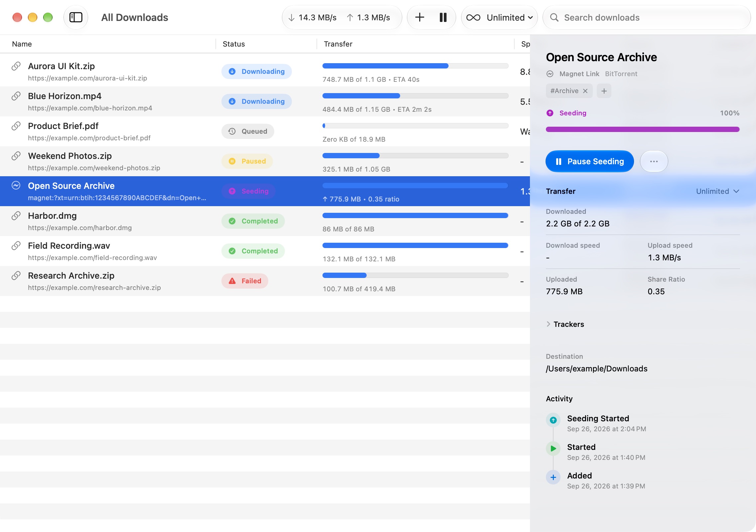Click Pause Seeding button
The image size is (756, 532).
[590, 161]
